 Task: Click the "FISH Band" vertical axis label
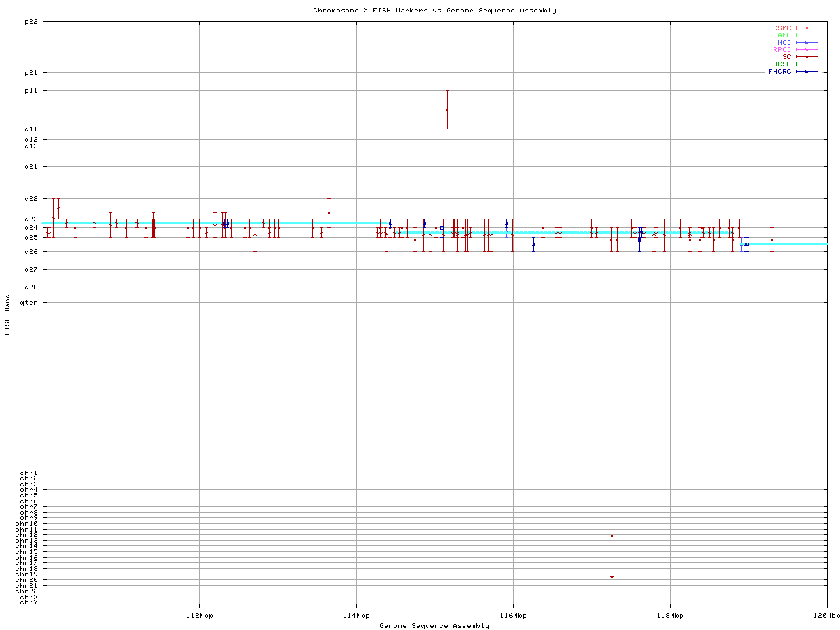click(x=7, y=314)
